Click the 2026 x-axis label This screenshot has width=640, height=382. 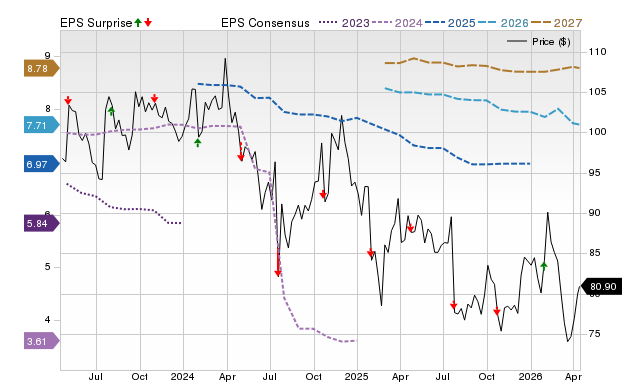tap(530, 376)
